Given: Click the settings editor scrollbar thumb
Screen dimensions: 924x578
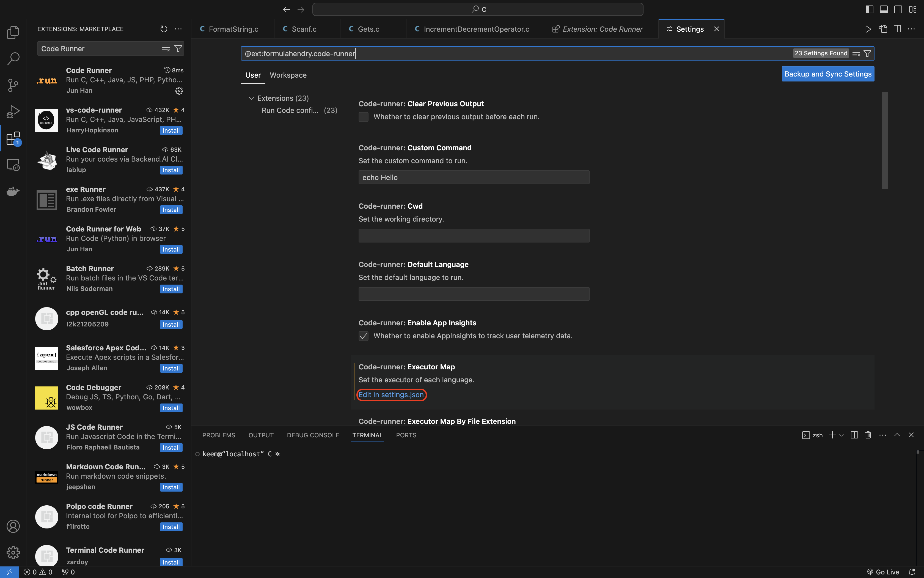Looking at the screenshot, I should click(x=885, y=141).
